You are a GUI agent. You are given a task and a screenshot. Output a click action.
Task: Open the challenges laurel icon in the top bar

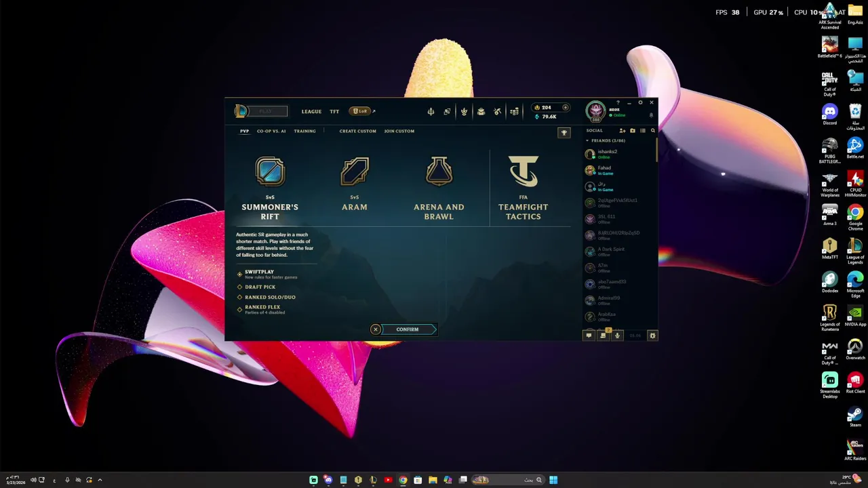(x=464, y=111)
